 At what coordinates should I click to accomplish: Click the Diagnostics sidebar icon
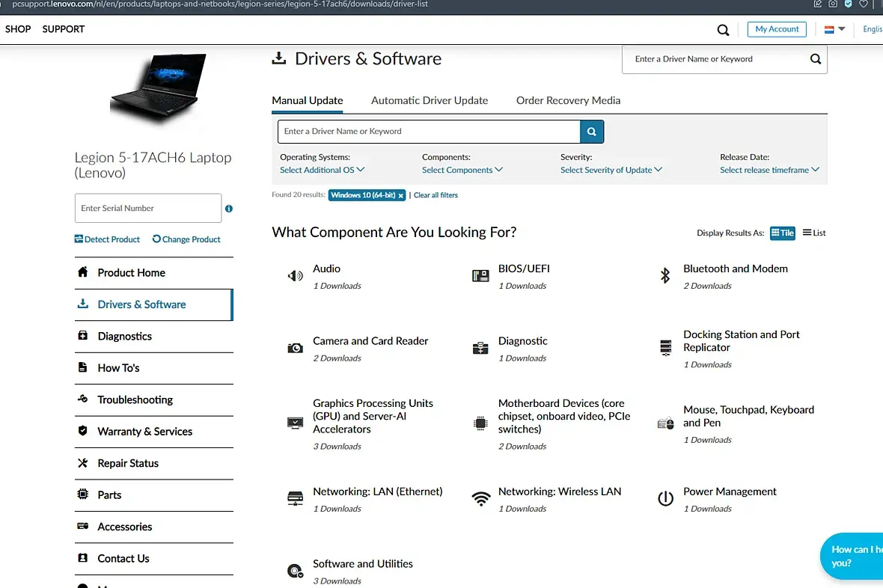click(83, 336)
